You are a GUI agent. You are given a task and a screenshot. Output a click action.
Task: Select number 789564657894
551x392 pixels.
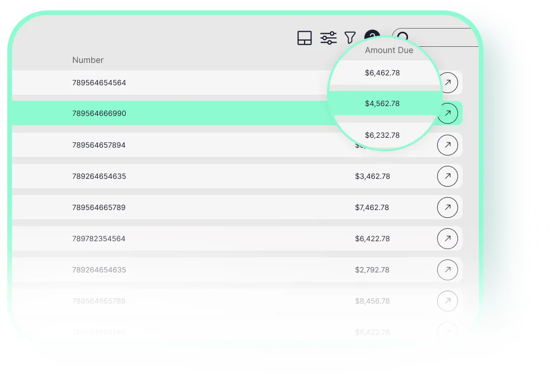click(99, 145)
